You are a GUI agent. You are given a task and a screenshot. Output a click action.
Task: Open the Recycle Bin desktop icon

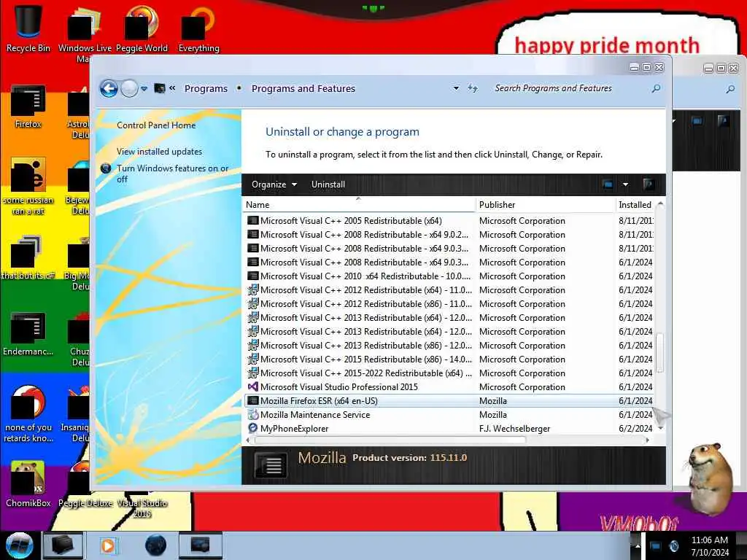coord(28,27)
